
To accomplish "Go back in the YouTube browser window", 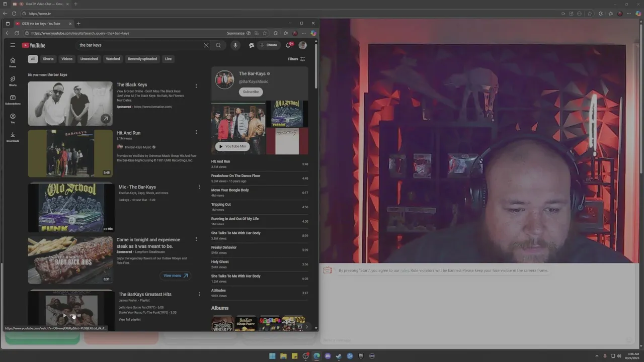I will pyautogui.click(x=7, y=33).
